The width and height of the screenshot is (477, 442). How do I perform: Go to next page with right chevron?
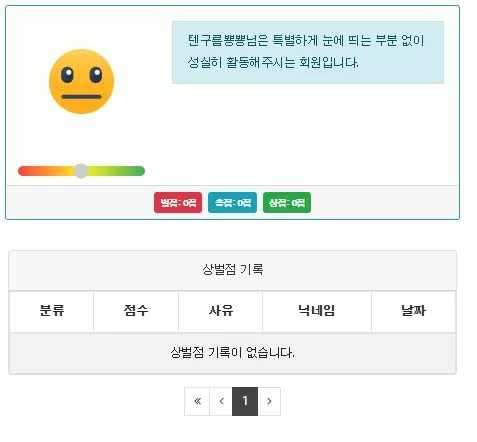(x=269, y=401)
